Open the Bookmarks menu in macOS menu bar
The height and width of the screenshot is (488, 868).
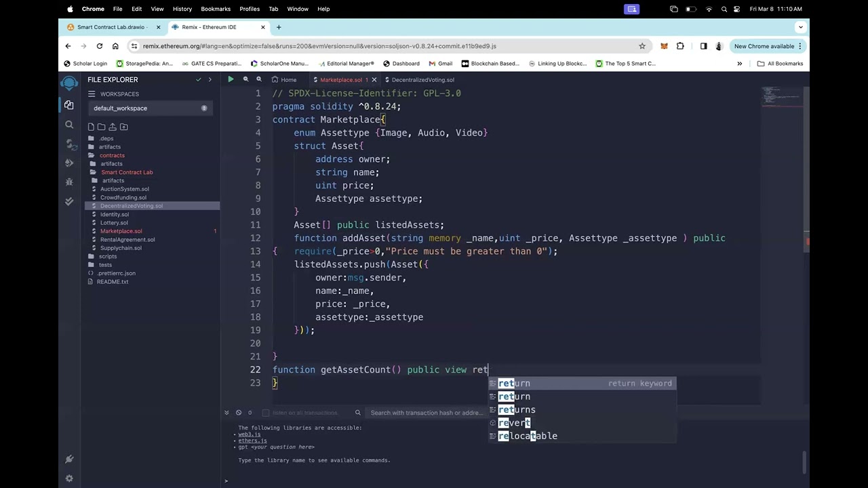[216, 9]
